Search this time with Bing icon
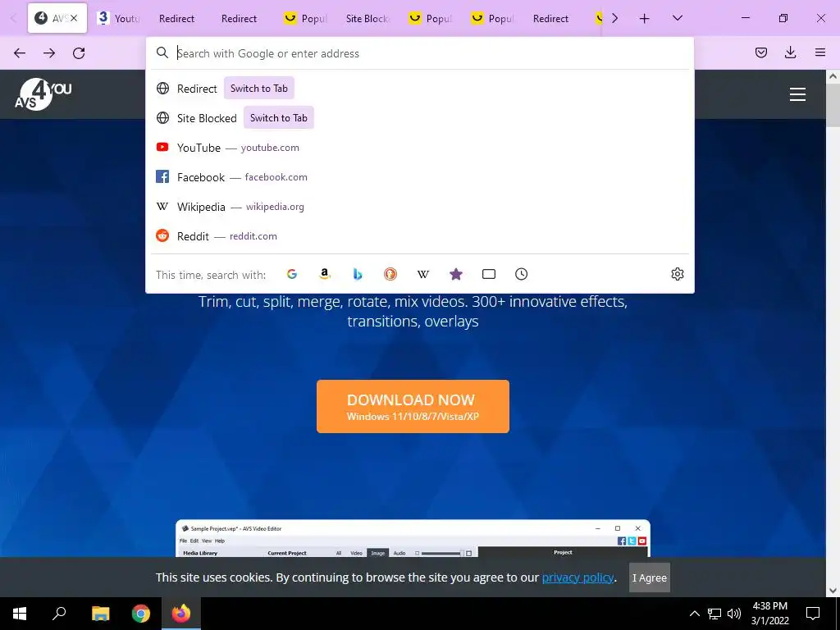Image resolution: width=840 pixels, height=630 pixels. coord(358,274)
